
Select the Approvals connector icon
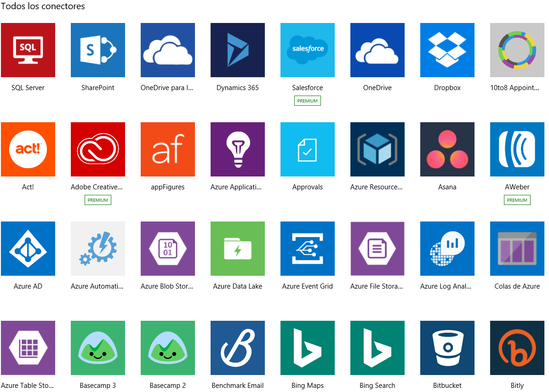pyautogui.click(x=308, y=149)
